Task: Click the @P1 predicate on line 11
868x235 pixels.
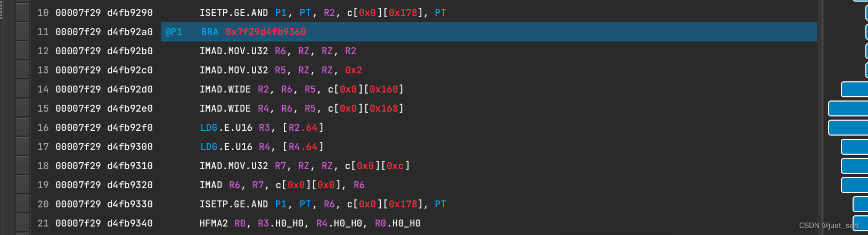Action: (174, 32)
